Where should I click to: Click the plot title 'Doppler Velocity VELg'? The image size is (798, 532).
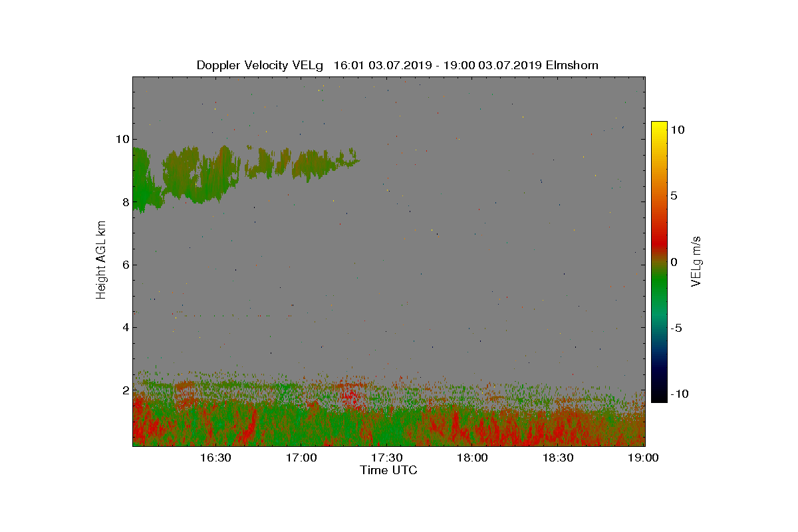(259, 65)
